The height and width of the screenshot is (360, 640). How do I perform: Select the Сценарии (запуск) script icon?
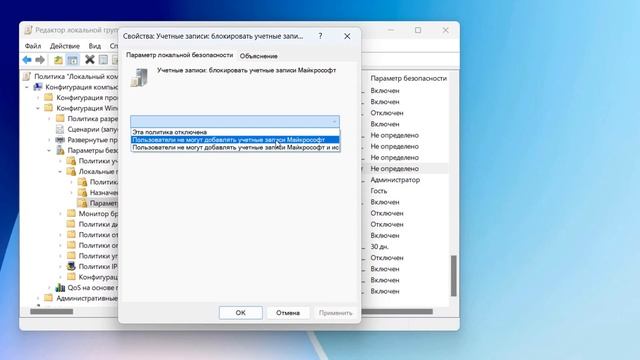click(x=60, y=129)
